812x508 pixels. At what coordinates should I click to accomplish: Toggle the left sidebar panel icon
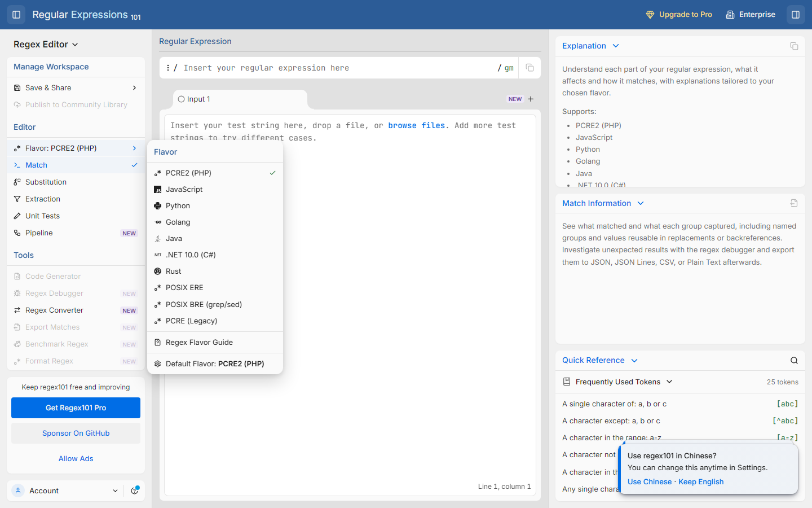(16, 15)
